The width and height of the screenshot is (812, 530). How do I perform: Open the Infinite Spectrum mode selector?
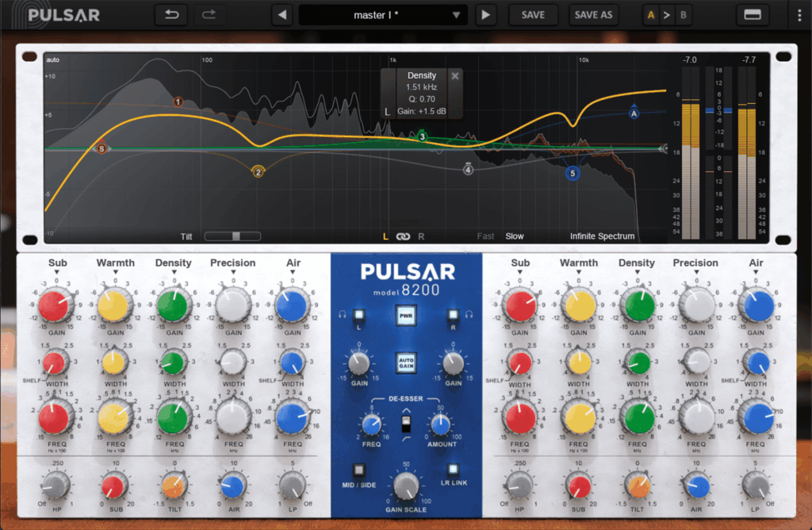tap(602, 236)
